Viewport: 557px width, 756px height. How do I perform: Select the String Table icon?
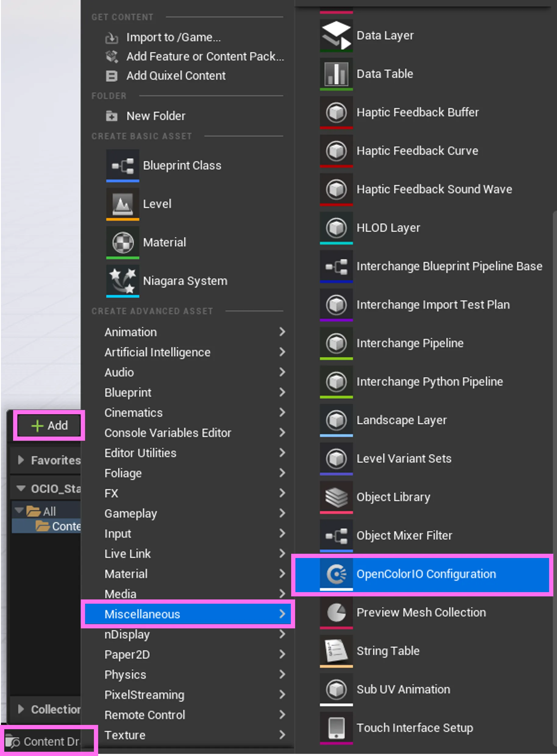pos(336,651)
